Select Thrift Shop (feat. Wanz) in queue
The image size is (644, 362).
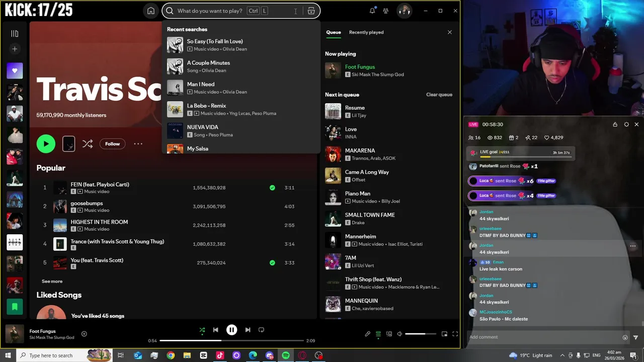(x=389, y=283)
